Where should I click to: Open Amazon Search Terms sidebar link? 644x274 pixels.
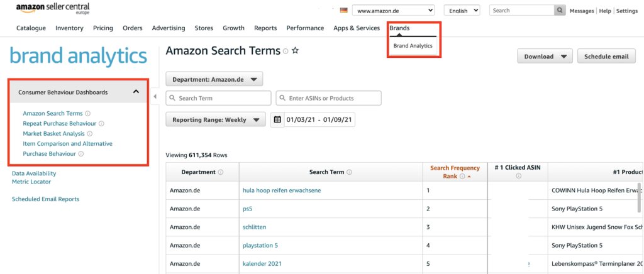point(53,113)
